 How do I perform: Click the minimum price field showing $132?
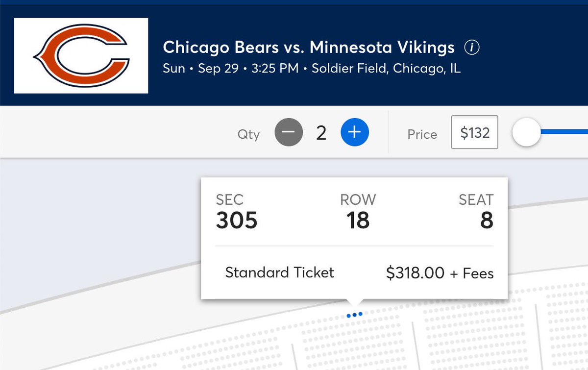(474, 132)
